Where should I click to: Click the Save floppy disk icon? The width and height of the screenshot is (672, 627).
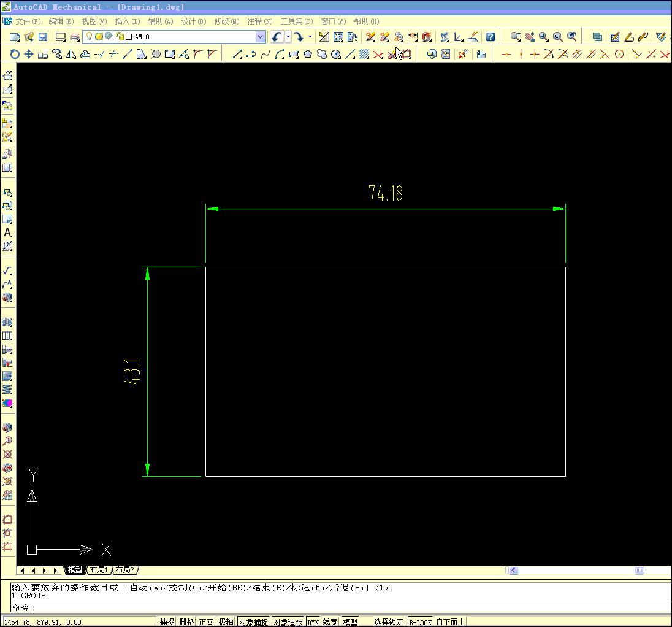(x=43, y=37)
